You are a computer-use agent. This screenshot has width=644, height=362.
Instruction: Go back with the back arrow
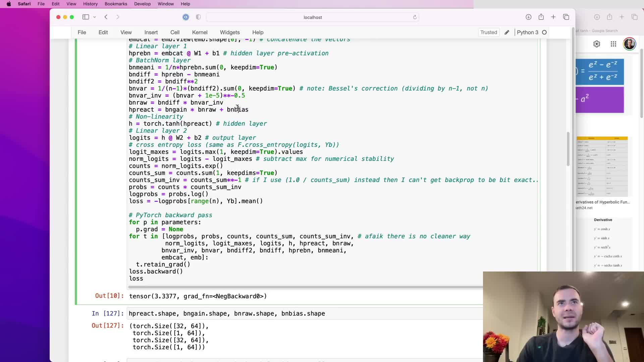tap(106, 17)
